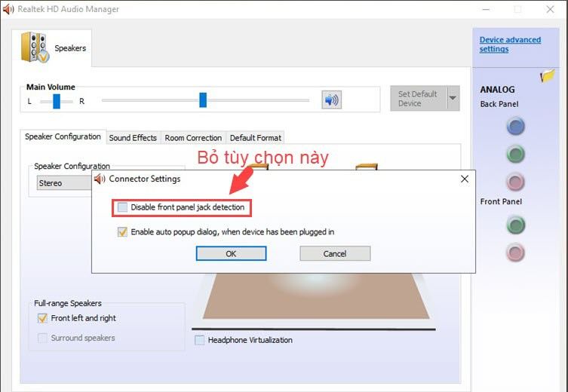Select the green front panel jack
Viewport: 568px width, 392px height.
[515, 225]
